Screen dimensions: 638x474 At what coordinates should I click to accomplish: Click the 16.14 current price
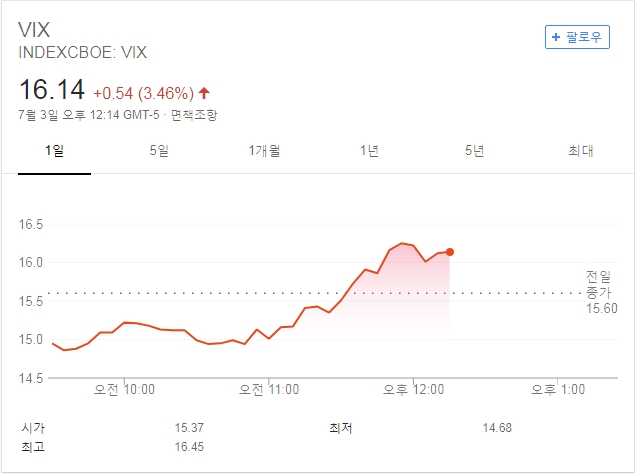tap(51, 91)
